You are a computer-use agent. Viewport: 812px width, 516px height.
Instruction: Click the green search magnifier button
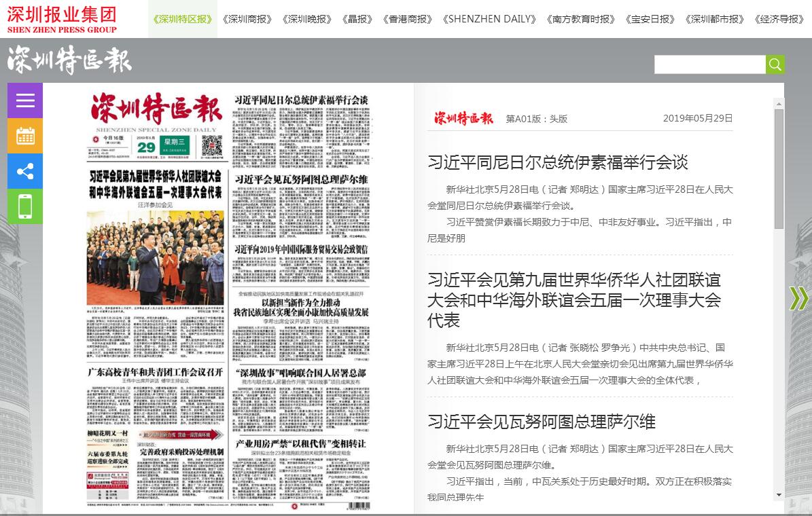coord(775,64)
